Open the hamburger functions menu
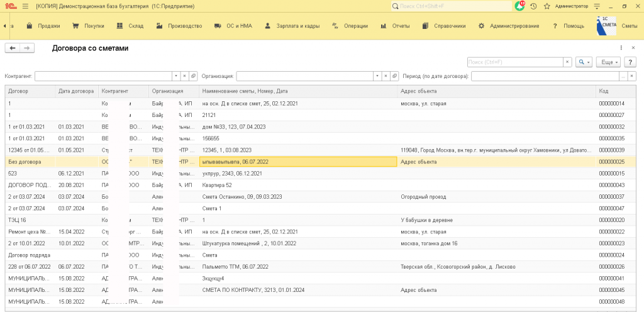The image size is (644, 312). pyautogui.click(x=25, y=6)
